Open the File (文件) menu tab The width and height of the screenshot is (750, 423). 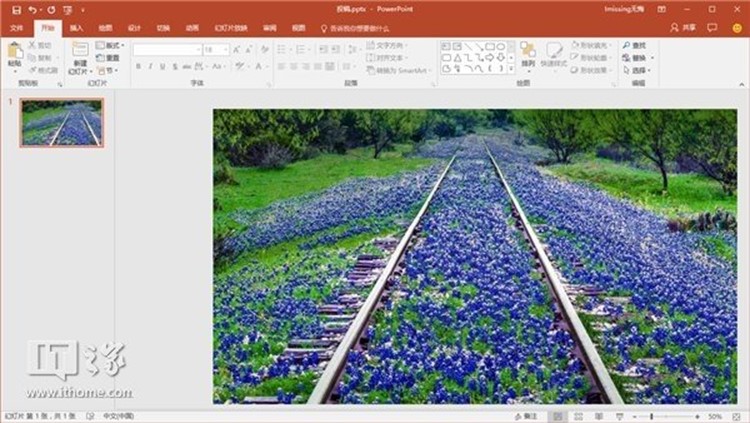click(x=16, y=28)
